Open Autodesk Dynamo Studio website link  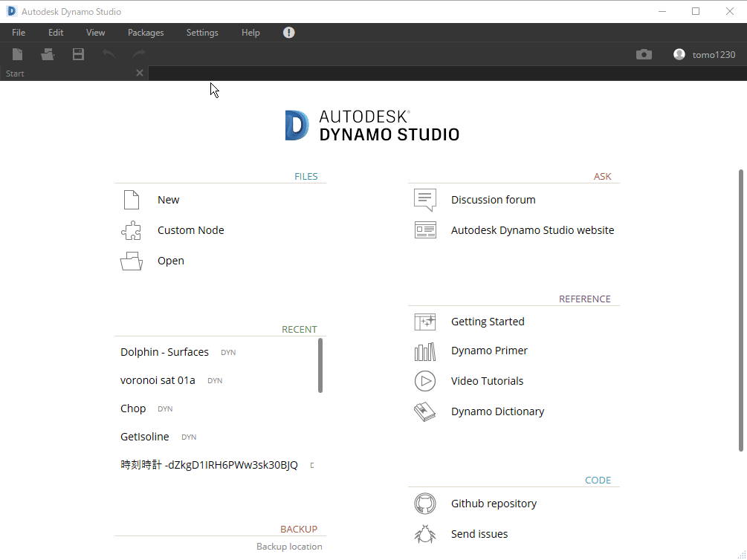tap(533, 230)
